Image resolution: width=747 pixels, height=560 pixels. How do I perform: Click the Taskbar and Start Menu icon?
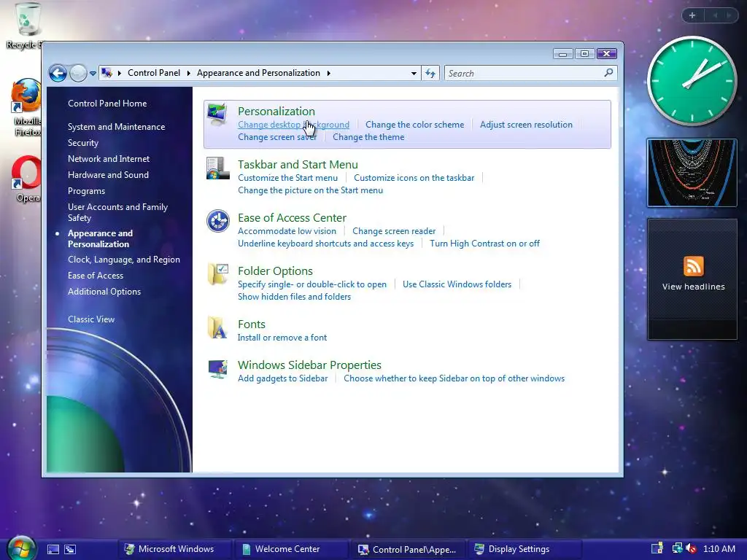(x=217, y=168)
